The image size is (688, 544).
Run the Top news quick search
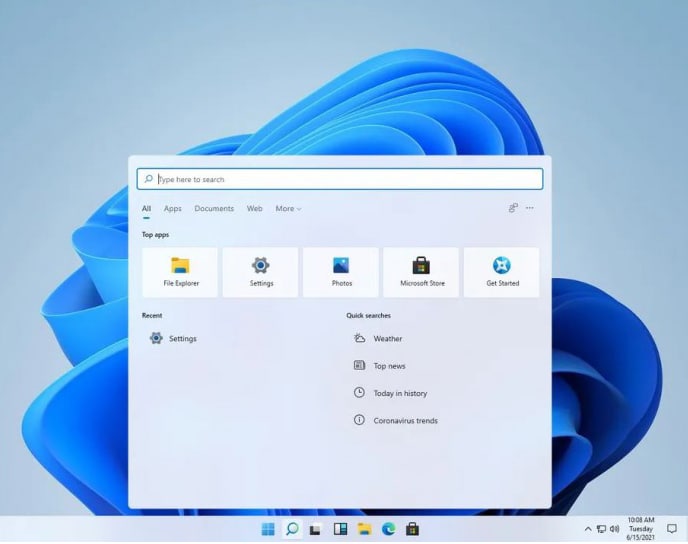(380, 365)
